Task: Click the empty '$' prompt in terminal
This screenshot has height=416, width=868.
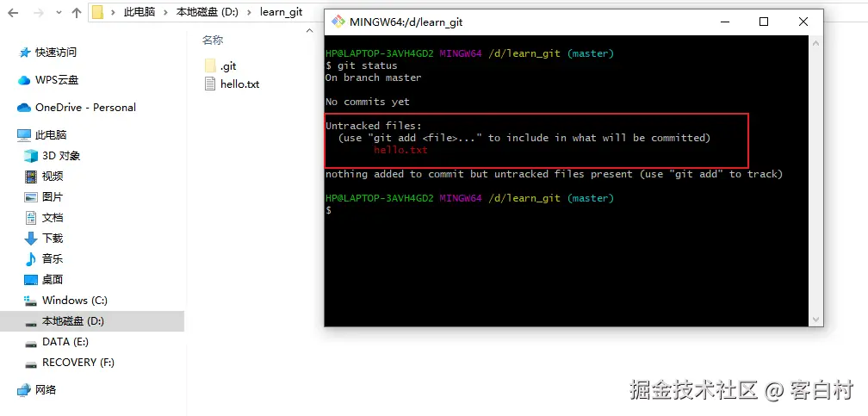Action: (x=328, y=210)
